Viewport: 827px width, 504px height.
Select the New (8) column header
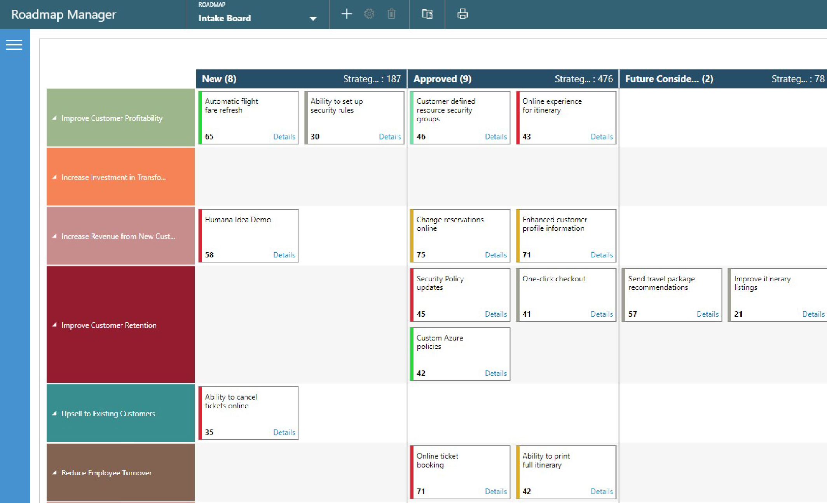tap(219, 79)
